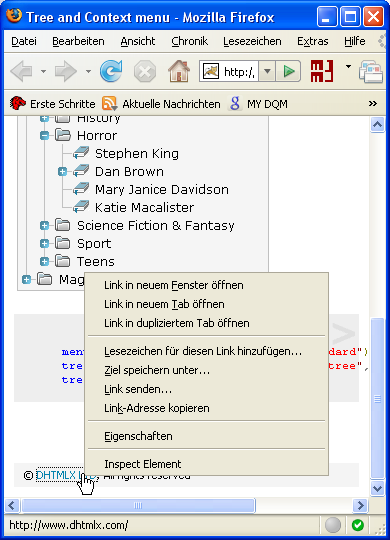Collapse the Horror tree node

click(x=44, y=136)
